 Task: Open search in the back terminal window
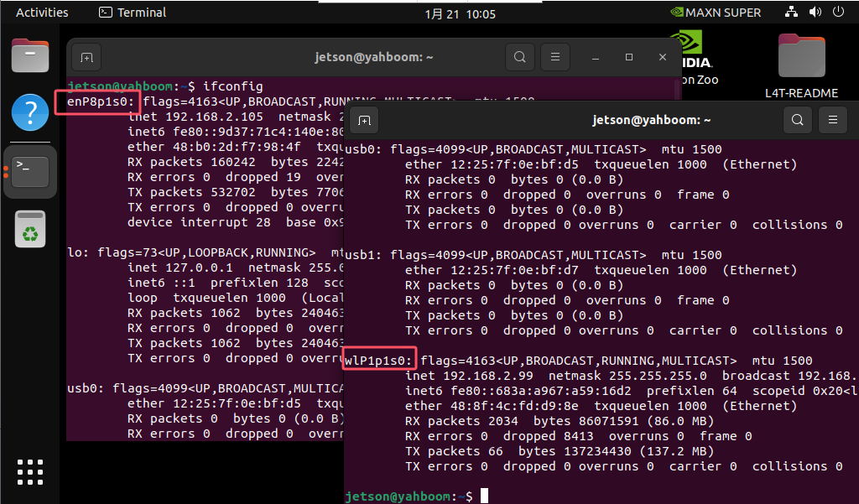click(x=520, y=57)
